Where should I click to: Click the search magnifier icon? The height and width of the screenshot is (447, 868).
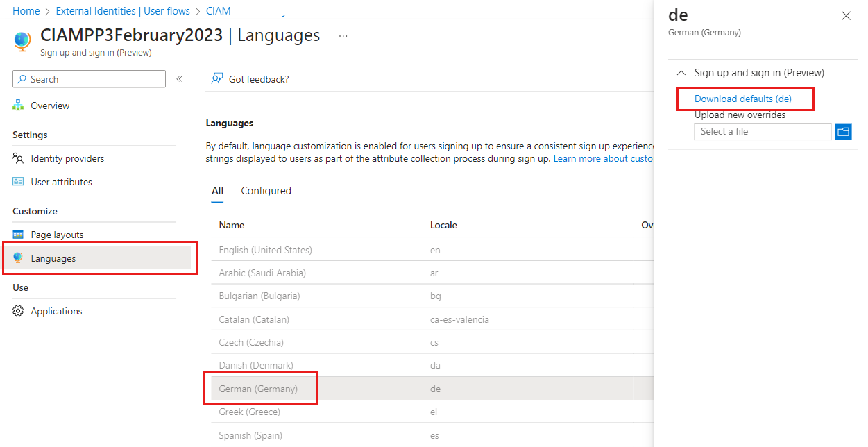(x=22, y=79)
